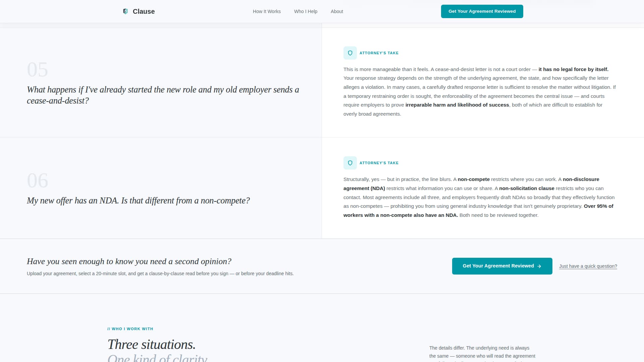644x362 pixels.
Task: Click the mid-page Get Your Agreement Reviewed button
Action: pos(502,266)
